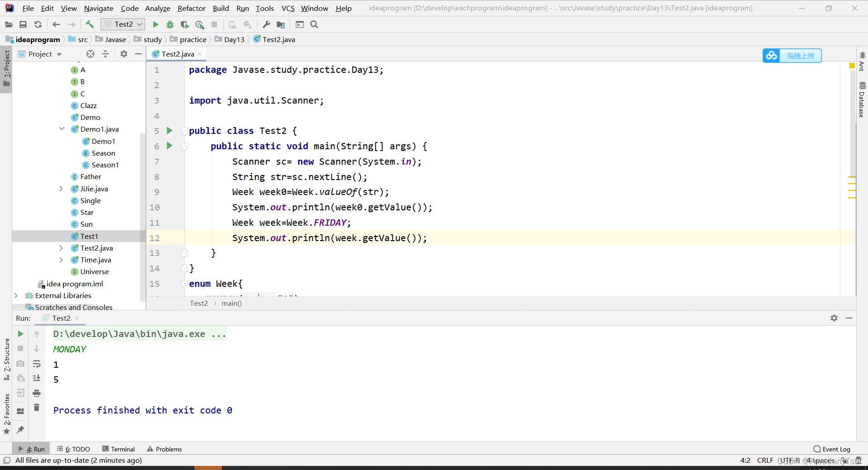Expand External Libraries node

[x=16, y=295]
